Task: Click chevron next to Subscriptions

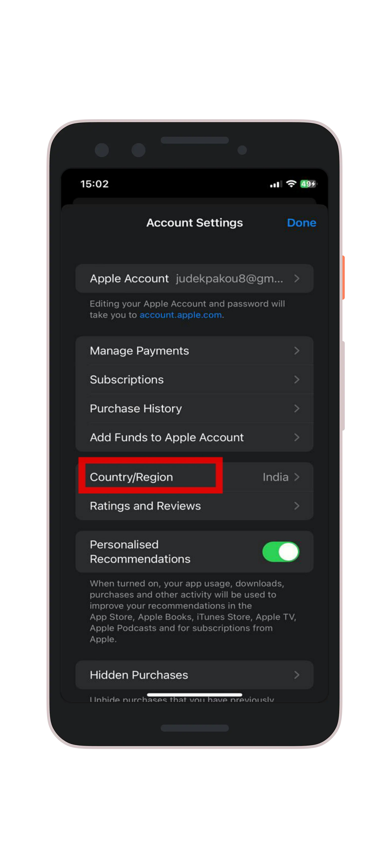Action: click(297, 380)
